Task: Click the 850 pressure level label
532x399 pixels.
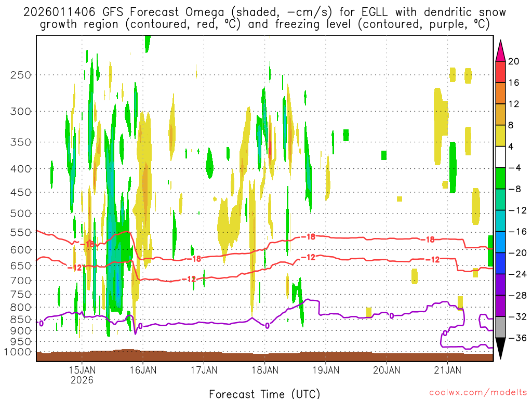Action: [21, 320]
